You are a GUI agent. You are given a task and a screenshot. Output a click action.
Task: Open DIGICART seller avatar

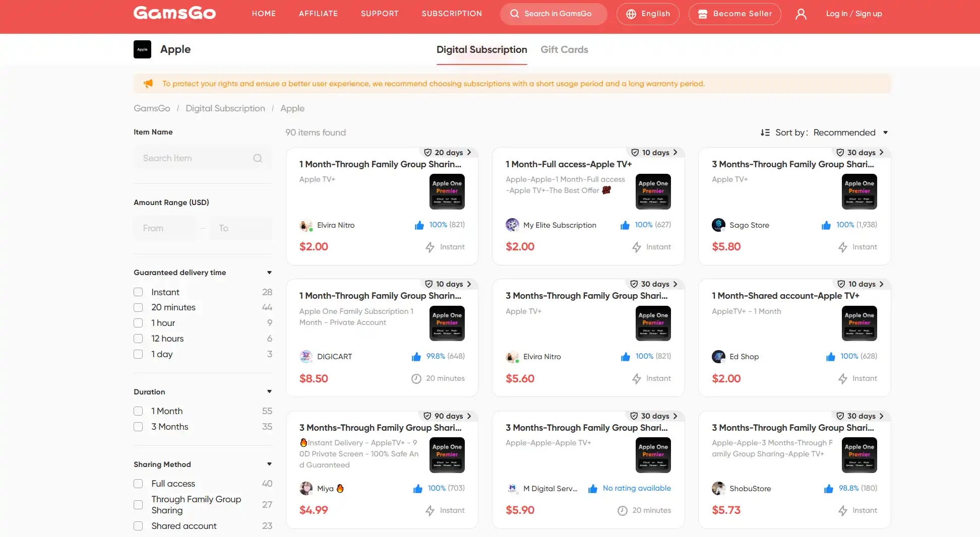pos(305,357)
